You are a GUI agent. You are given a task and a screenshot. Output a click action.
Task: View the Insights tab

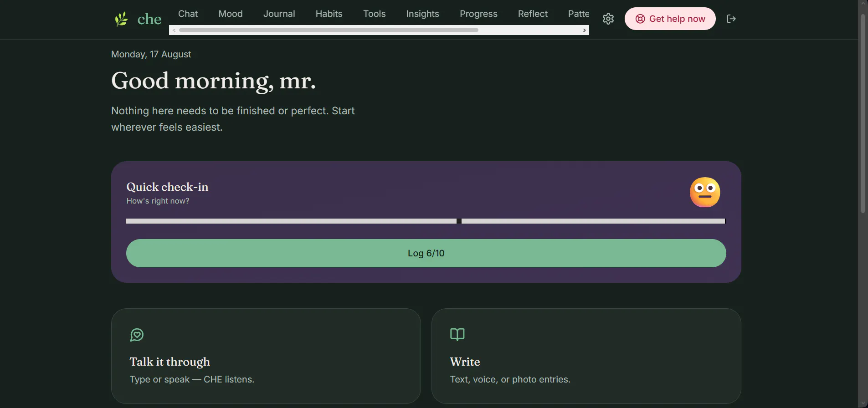423,14
